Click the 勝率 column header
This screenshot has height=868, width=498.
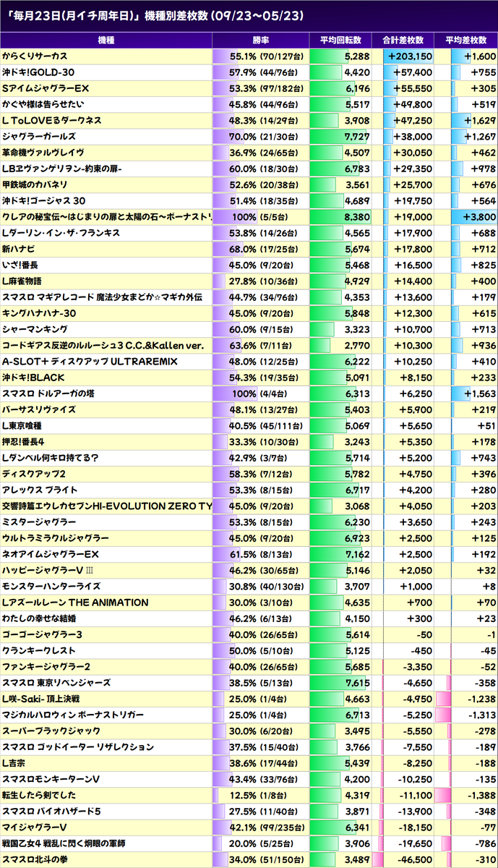point(261,41)
